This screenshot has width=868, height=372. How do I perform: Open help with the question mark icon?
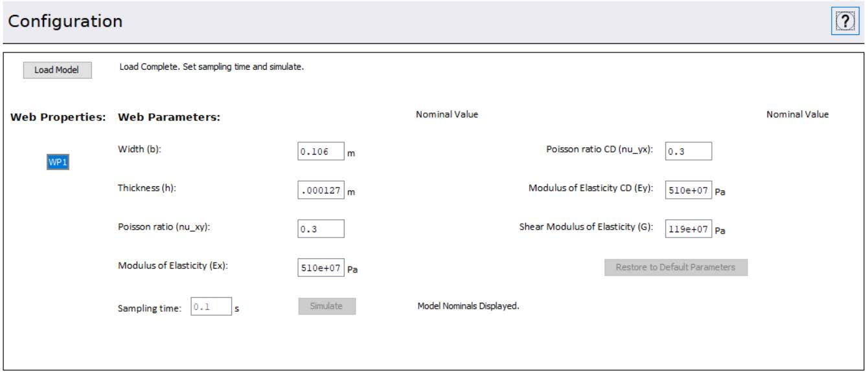click(x=845, y=21)
